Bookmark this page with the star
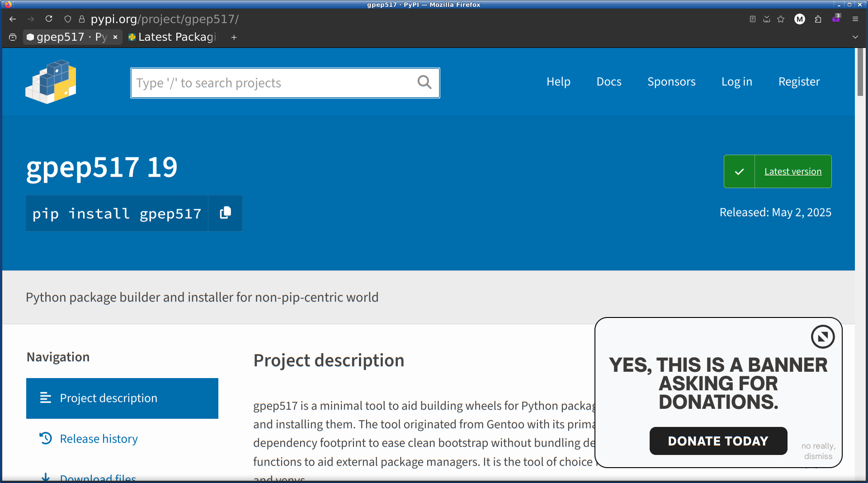Image resolution: width=868 pixels, height=483 pixels. pyautogui.click(x=781, y=19)
